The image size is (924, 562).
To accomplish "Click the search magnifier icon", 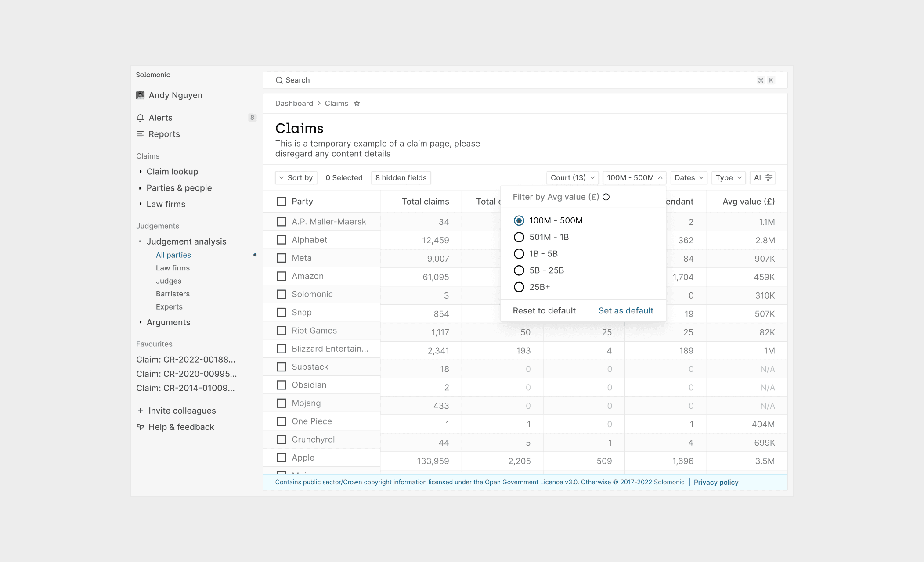I will coord(279,80).
